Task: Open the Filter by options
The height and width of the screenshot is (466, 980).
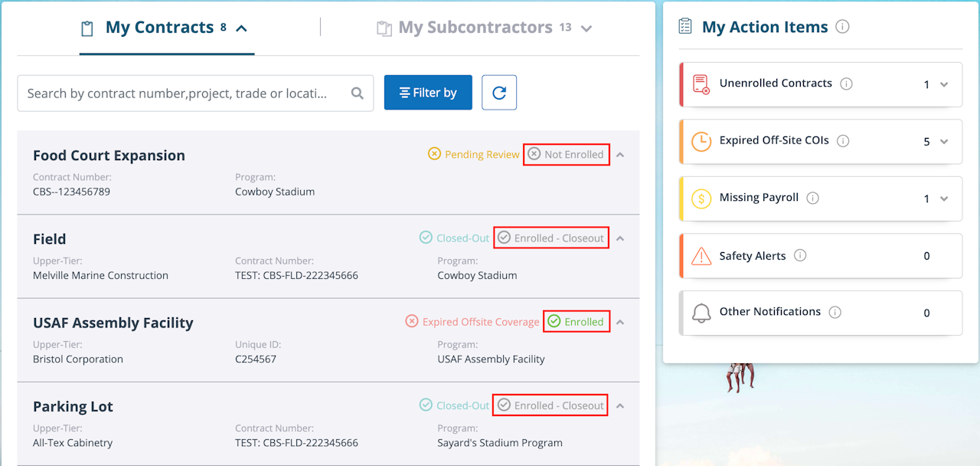Action: point(428,93)
